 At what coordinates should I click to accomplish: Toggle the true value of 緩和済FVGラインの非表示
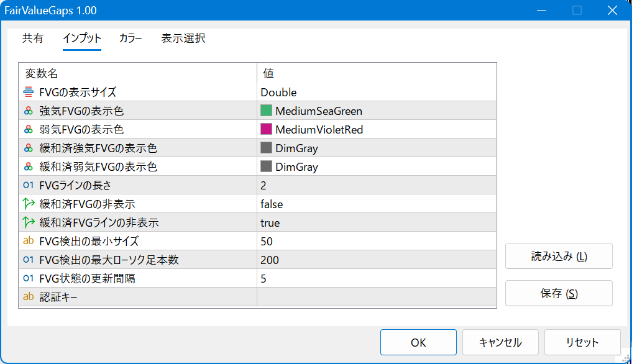tap(377, 222)
